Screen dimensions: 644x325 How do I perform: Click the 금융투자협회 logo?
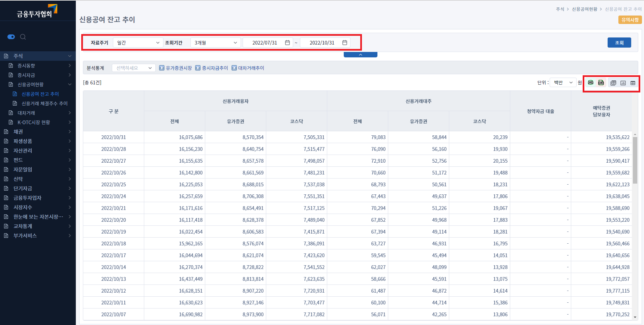point(37,11)
